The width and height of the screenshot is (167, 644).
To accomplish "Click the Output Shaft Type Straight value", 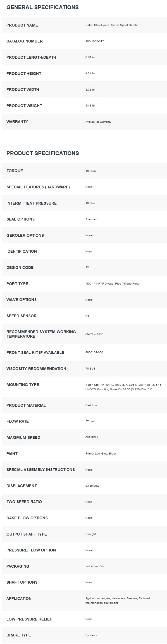I will 90,534.
